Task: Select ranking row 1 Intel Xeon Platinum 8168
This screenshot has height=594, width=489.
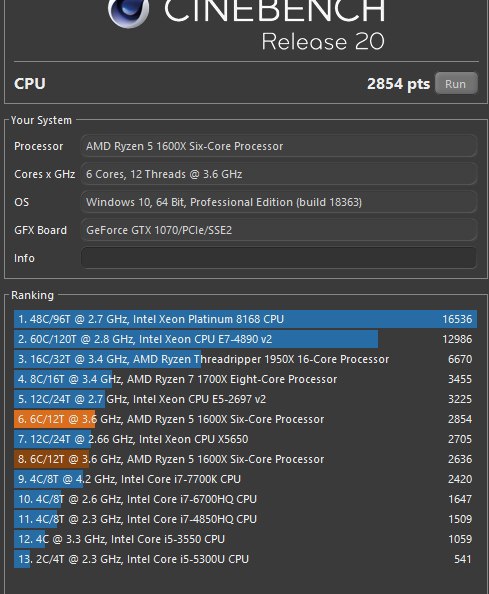Action: tap(245, 319)
